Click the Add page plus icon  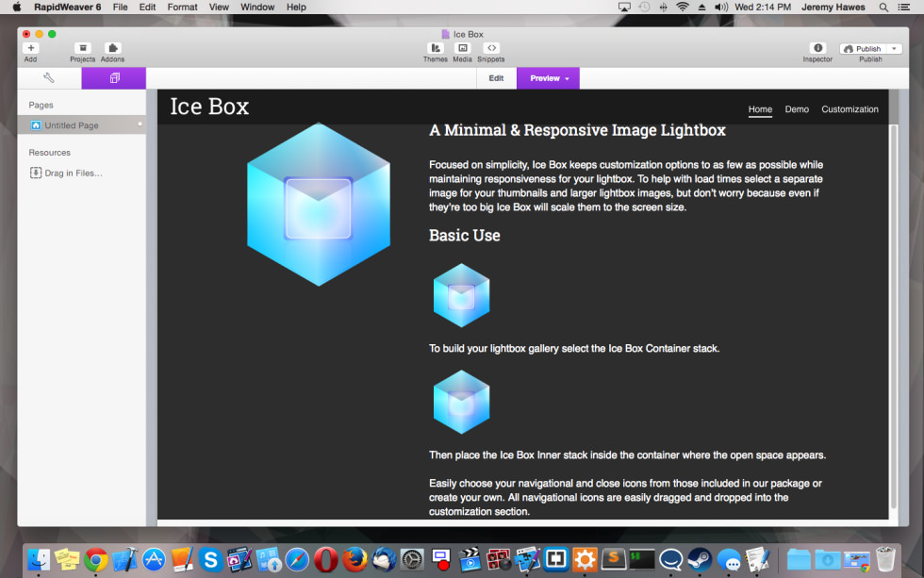coord(30,48)
